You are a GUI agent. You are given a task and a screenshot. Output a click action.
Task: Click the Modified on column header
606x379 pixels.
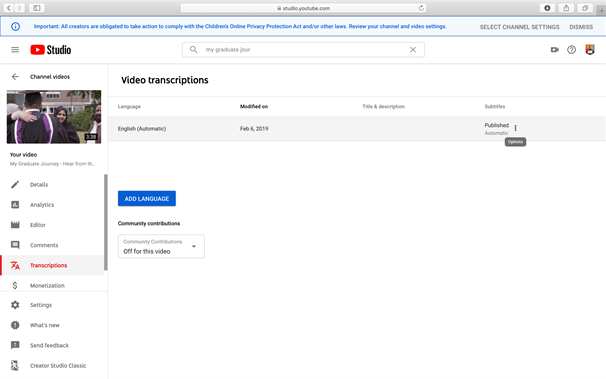(x=254, y=106)
